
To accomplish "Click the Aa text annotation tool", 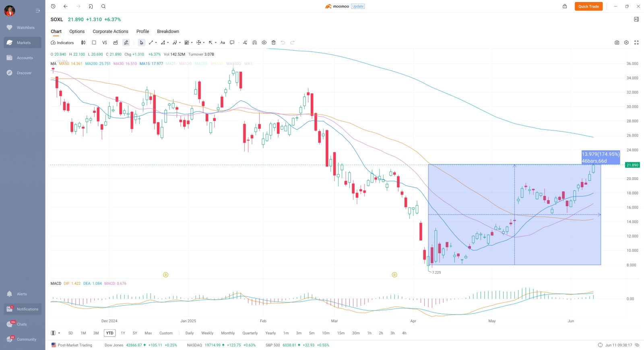I will 223,43.
